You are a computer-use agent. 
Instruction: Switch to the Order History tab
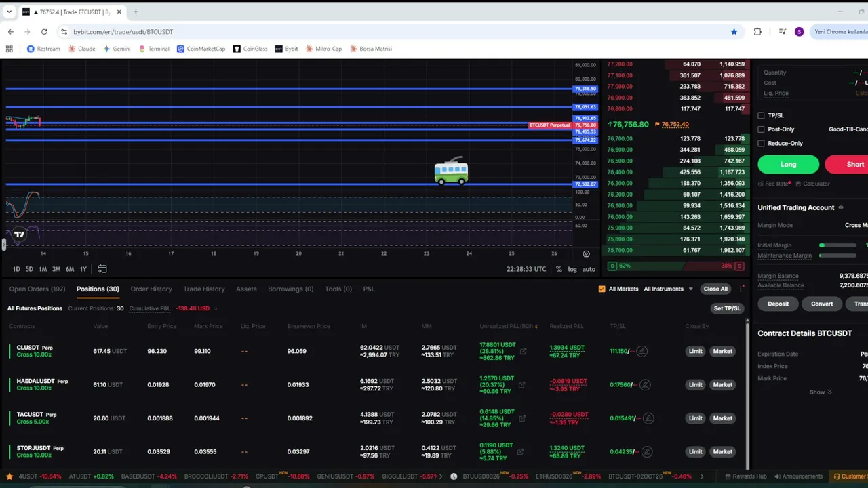point(151,289)
